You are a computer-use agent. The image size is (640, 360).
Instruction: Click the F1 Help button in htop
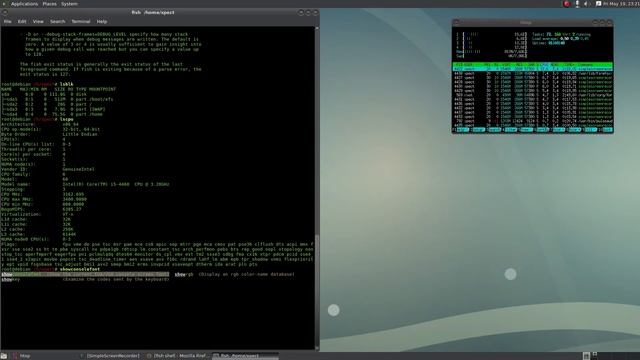coord(461,130)
